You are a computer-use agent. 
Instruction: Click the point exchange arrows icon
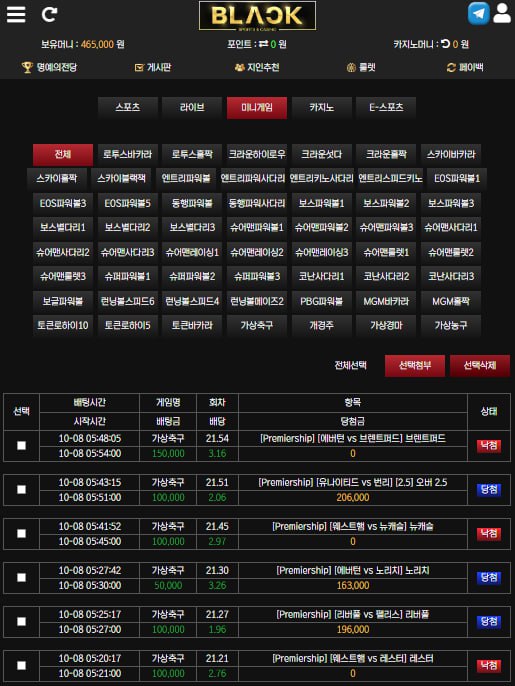[263, 44]
